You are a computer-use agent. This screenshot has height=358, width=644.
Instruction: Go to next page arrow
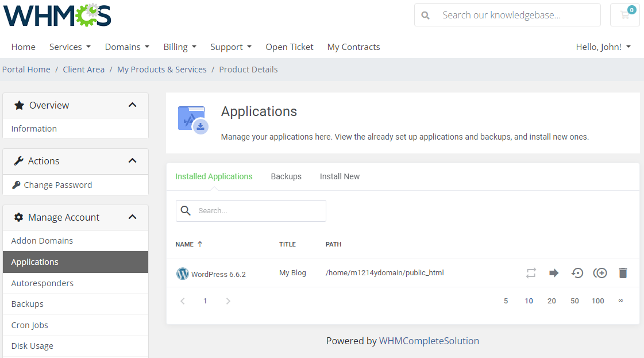point(228,301)
